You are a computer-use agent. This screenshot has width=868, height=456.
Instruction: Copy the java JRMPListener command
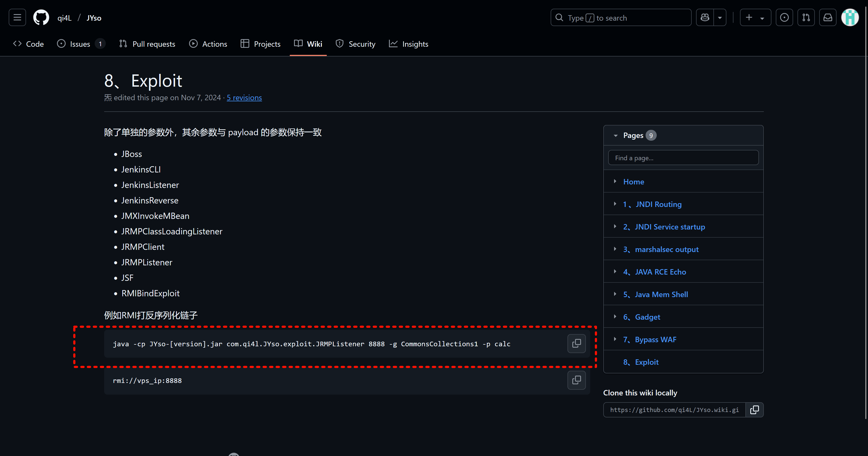[x=576, y=343]
